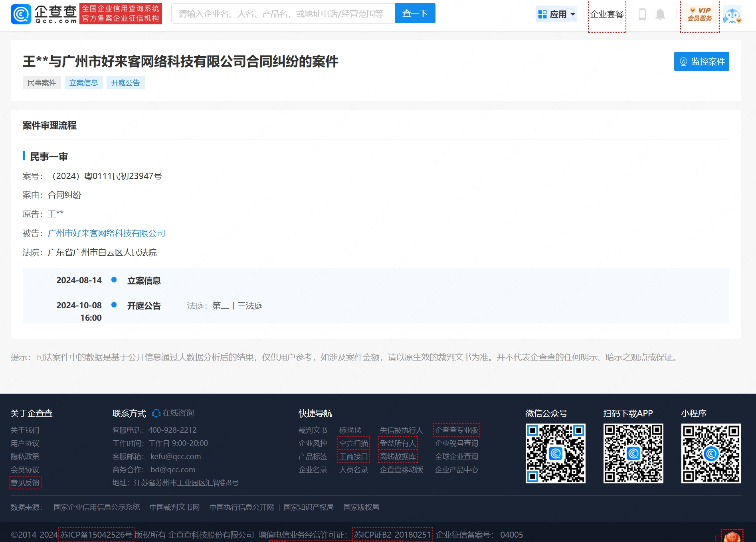Open 意见反馈 footer link

(x=25, y=483)
